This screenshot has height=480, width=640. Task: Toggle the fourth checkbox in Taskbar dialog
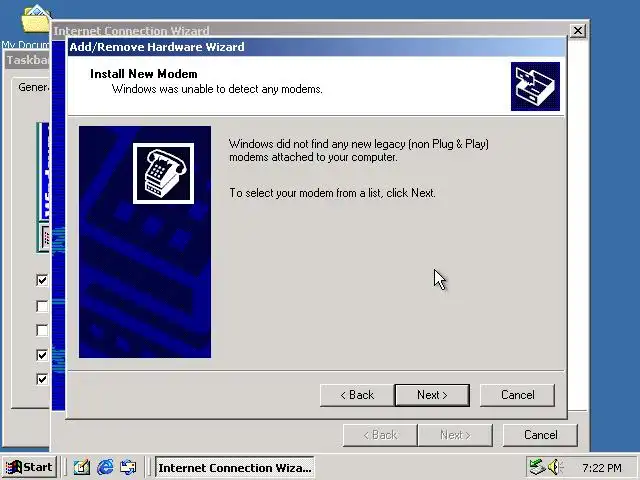coord(42,355)
